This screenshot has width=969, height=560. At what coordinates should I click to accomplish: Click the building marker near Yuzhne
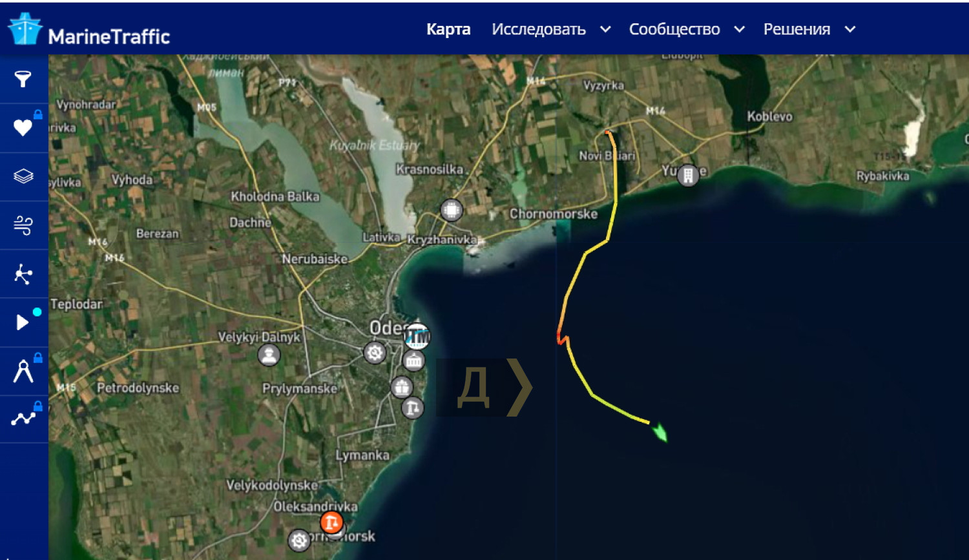pyautogui.click(x=688, y=175)
